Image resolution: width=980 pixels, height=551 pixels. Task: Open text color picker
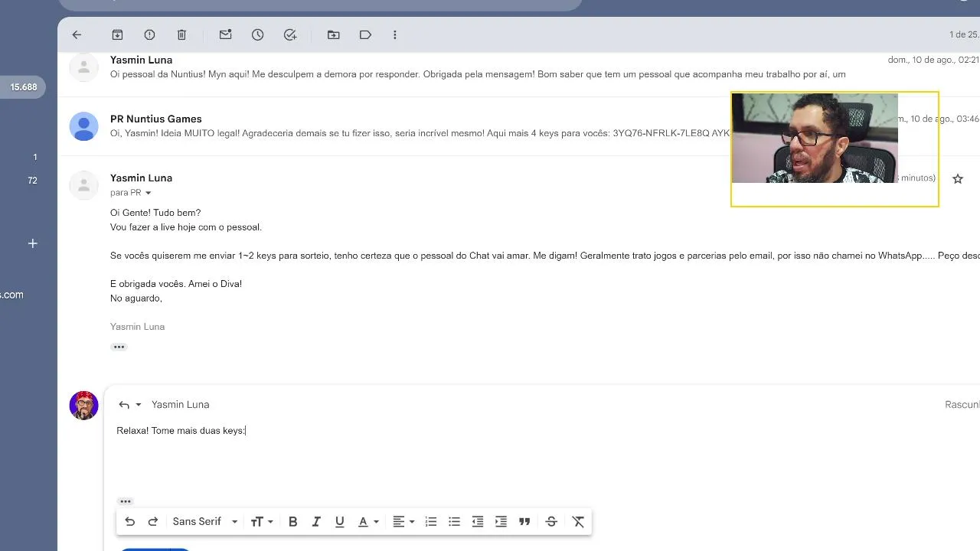368,522
